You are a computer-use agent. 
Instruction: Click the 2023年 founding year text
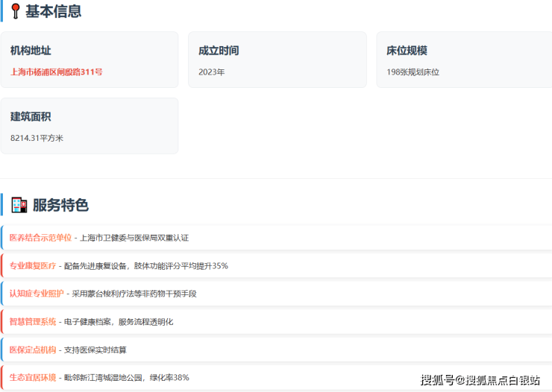211,72
